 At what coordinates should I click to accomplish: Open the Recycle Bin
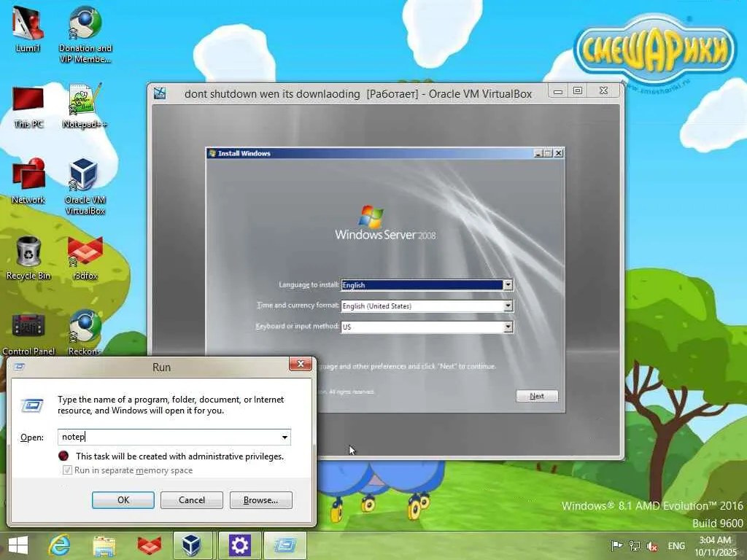pos(28,257)
